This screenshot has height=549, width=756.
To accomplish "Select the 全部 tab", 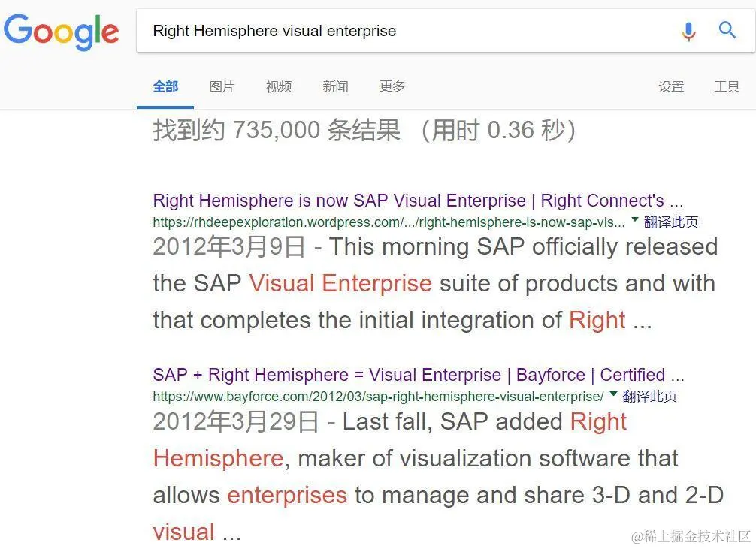I will point(165,86).
